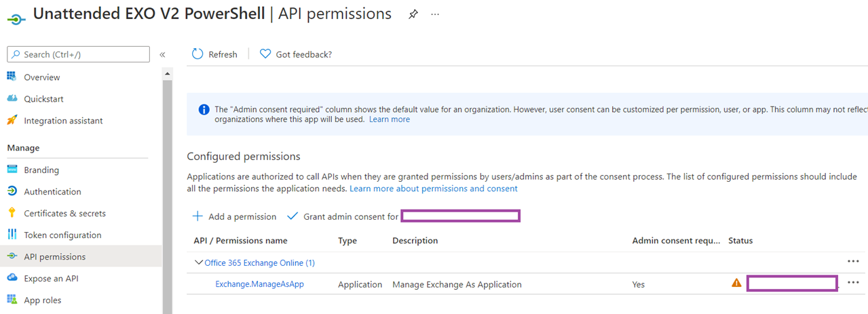Screen dimensions: 868x314
Task: Click 'Manage Exchange As Application' description
Action: pyautogui.click(x=457, y=285)
